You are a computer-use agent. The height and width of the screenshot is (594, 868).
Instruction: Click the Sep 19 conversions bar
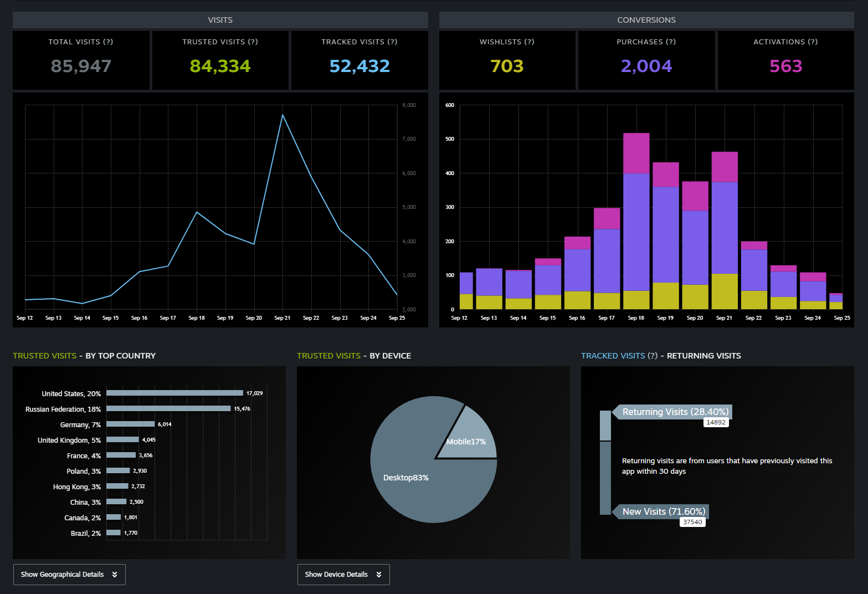666,235
